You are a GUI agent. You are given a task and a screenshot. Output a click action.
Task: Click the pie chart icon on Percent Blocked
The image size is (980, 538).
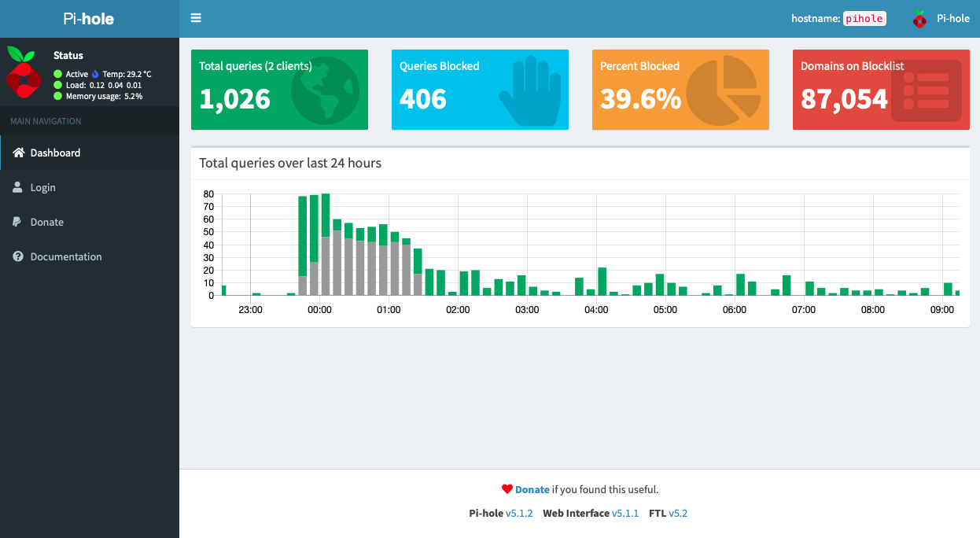click(724, 90)
